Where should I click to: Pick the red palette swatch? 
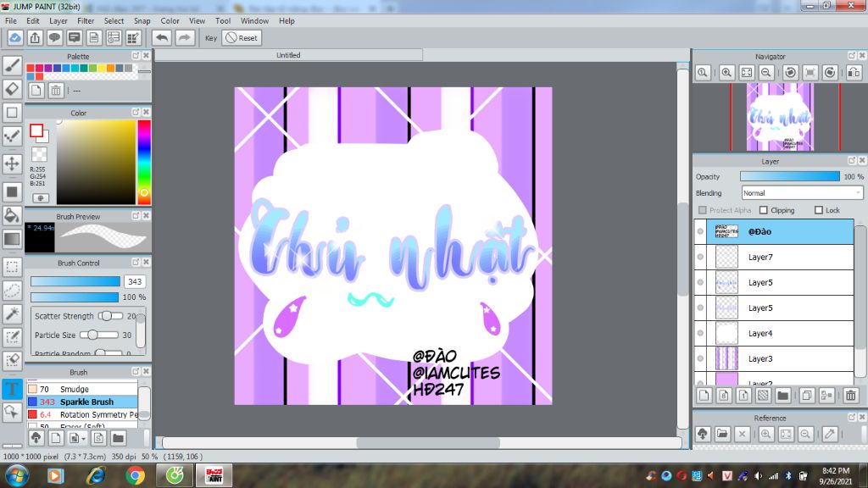pyautogui.click(x=31, y=68)
